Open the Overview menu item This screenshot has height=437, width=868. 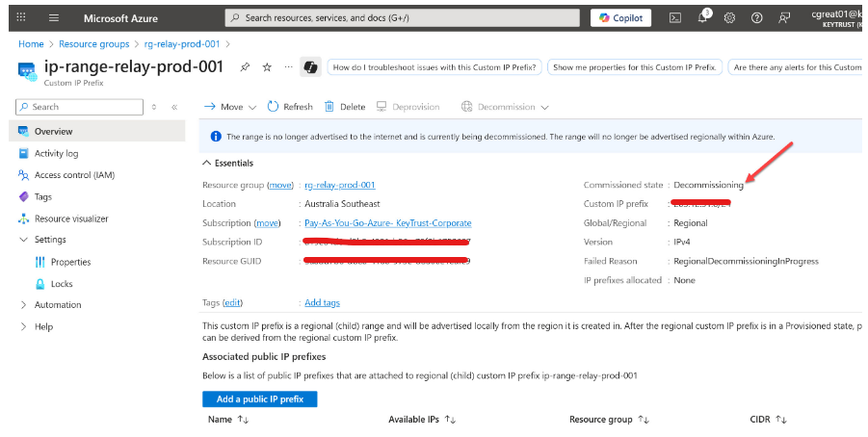97,131
